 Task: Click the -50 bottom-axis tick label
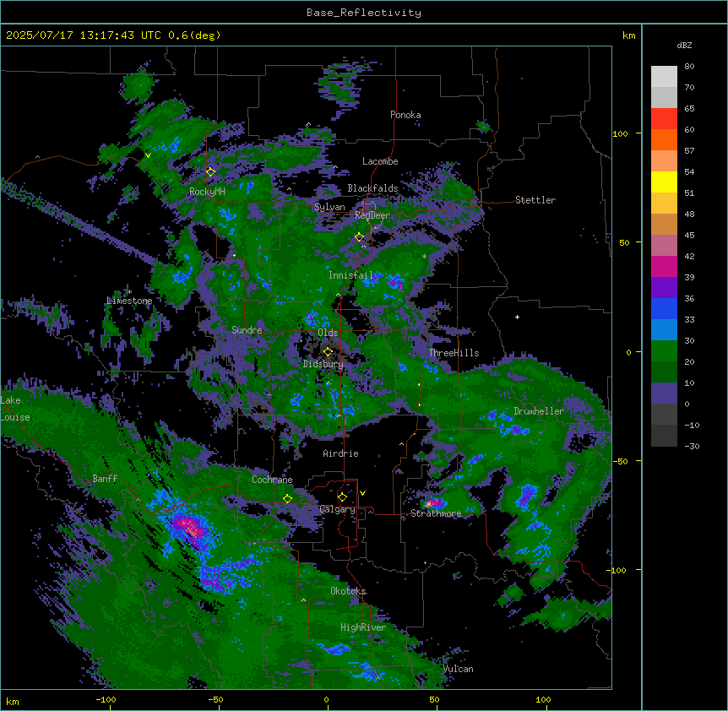(215, 699)
